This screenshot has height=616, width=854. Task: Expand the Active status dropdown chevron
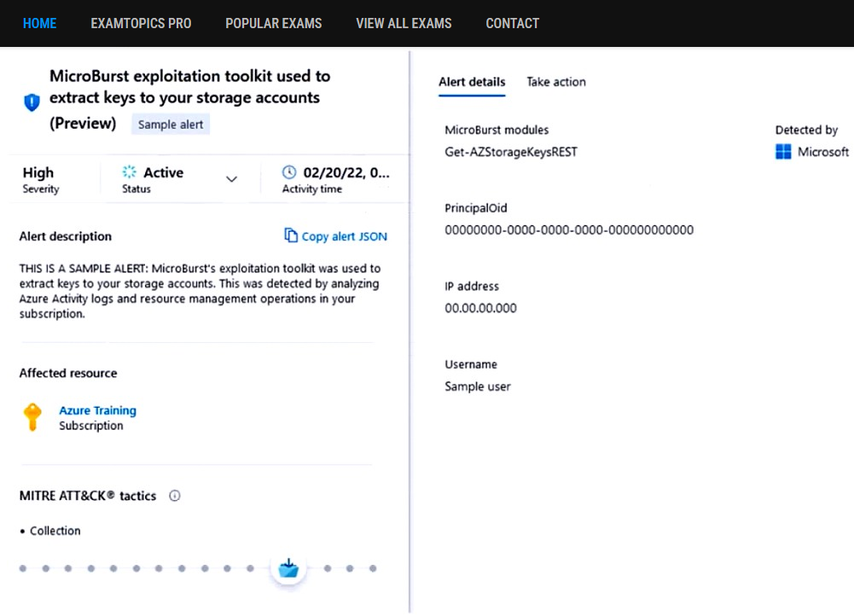pyautogui.click(x=231, y=179)
